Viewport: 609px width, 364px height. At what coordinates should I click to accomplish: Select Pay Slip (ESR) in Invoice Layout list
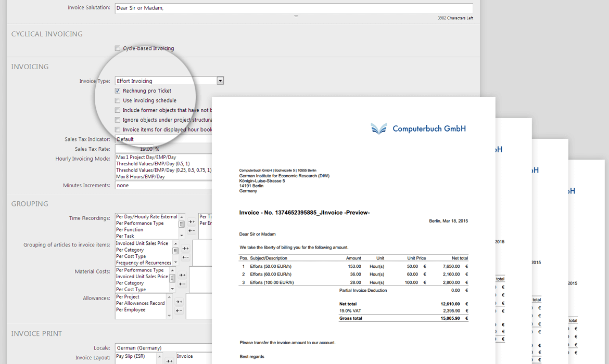pyautogui.click(x=131, y=356)
